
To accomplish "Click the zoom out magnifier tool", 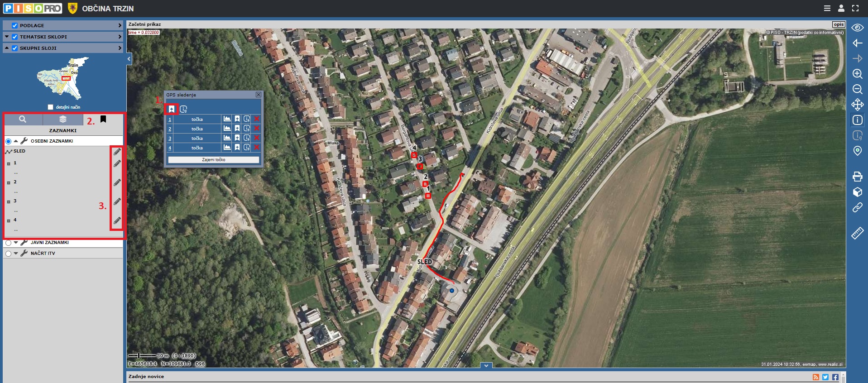I will (x=857, y=89).
